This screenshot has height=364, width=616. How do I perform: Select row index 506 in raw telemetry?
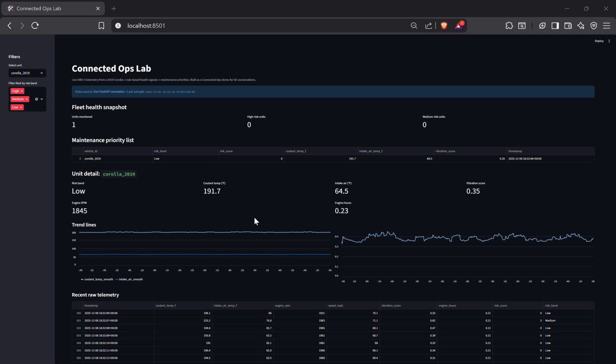[x=78, y=358]
